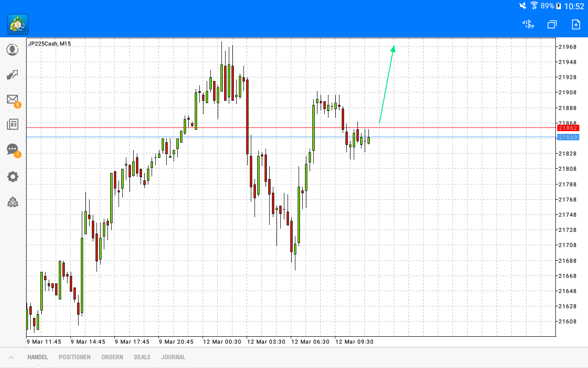Viewport: 588px width, 368px height.
Task: Tap the MetaTrader app logo top left
Action: point(17,24)
